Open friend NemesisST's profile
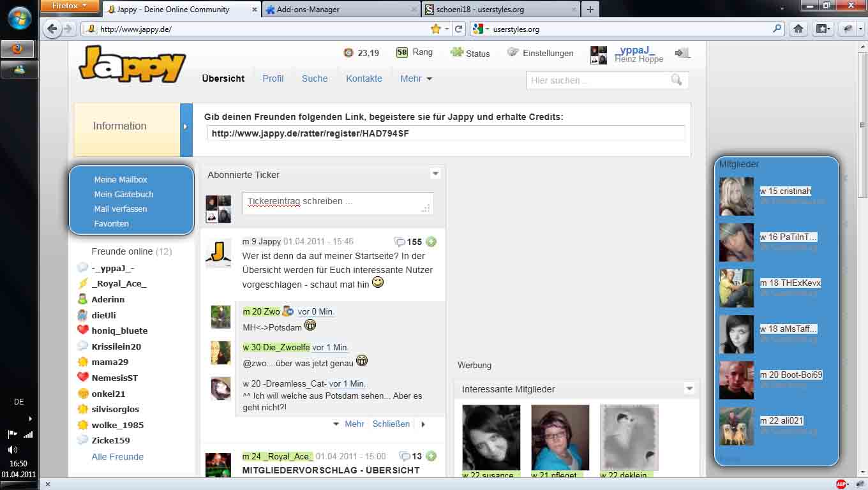This screenshot has width=868, height=490. (115, 378)
